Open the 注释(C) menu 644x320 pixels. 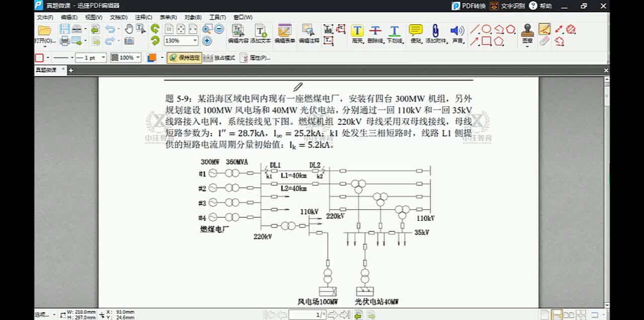(x=143, y=17)
